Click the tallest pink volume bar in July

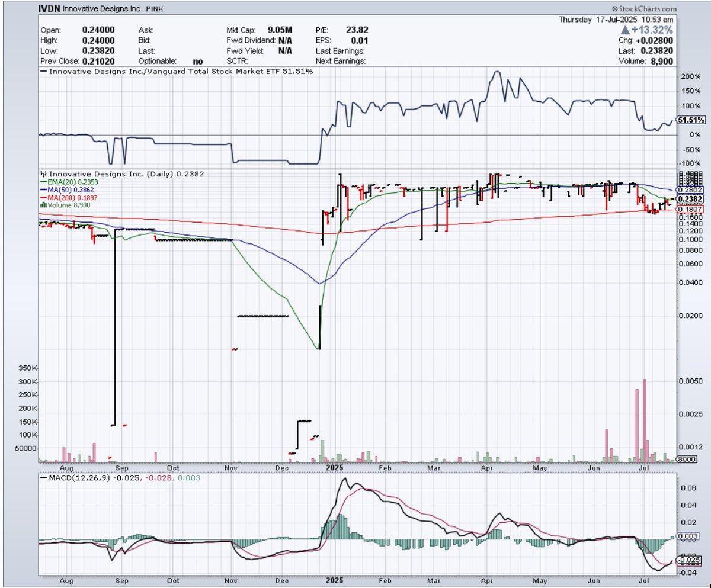[x=645, y=420]
